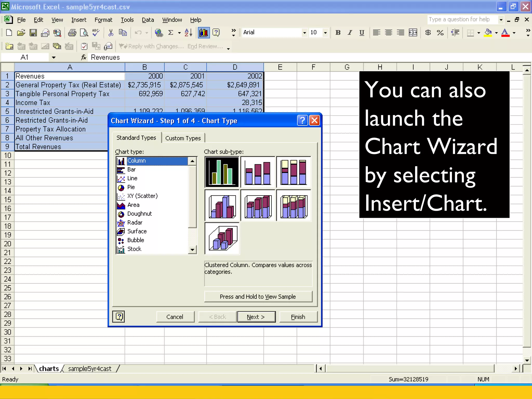Screen dimensions: 532x399
Task: Click the Save icon in toolbar
Action: point(33,32)
